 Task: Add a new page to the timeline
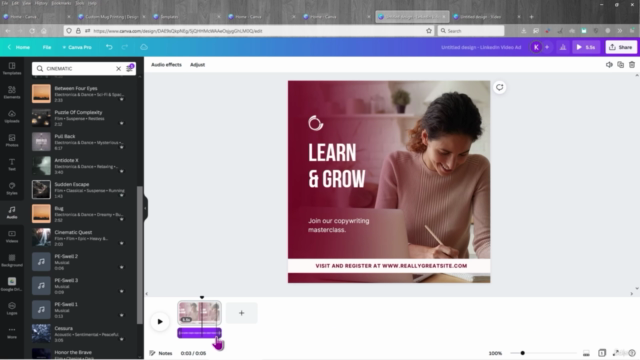tap(242, 313)
